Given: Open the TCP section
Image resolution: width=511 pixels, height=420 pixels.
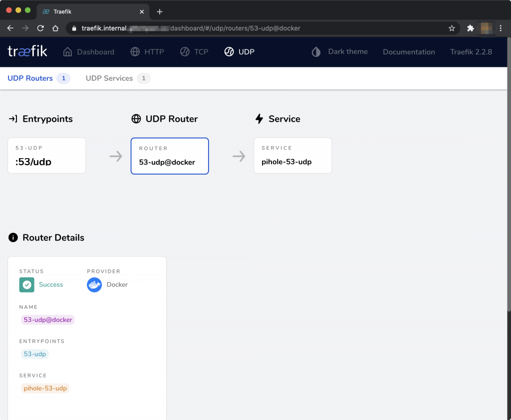Looking at the screenshot, I should pos(194,52).
